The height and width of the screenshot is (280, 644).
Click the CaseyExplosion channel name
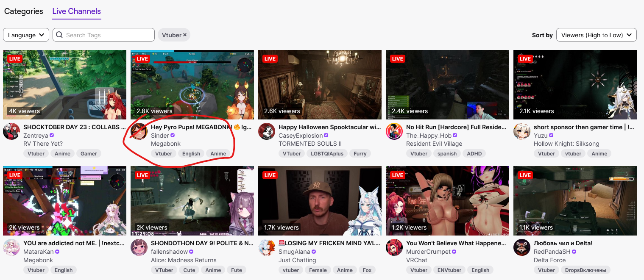coord(301,136)
